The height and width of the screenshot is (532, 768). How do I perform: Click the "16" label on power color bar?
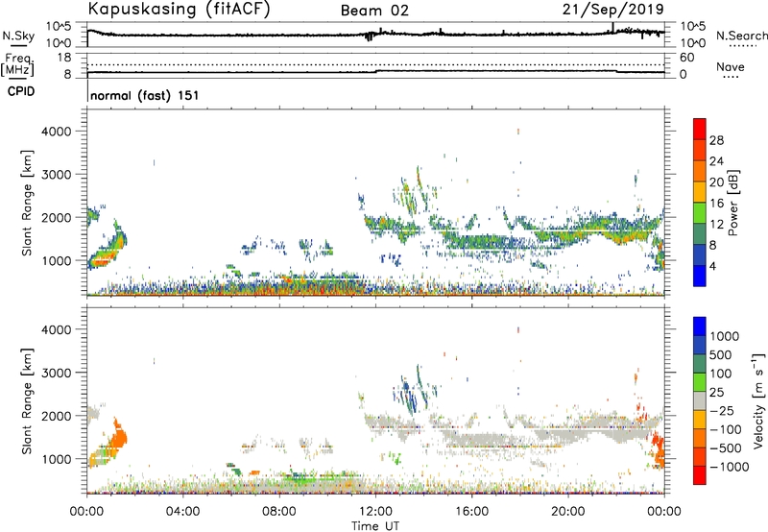(716, 204)
